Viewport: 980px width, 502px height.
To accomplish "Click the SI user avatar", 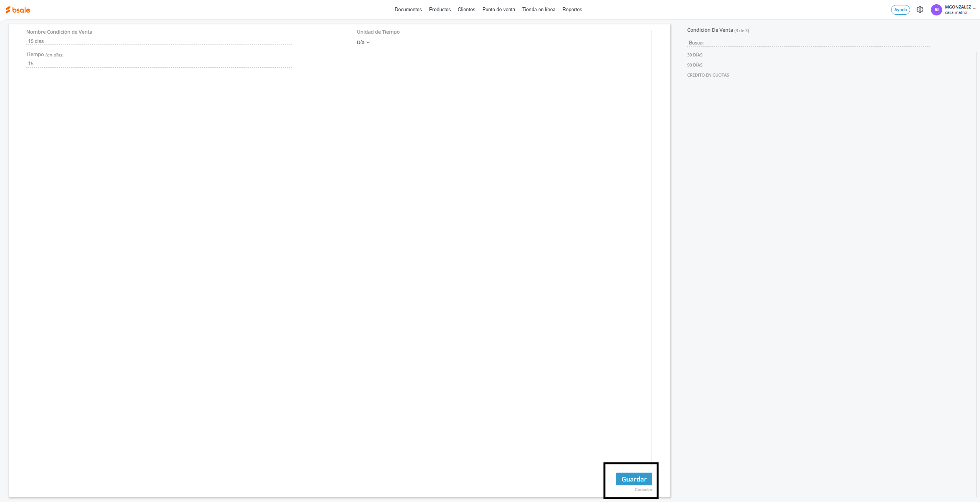I will pyautogui.click(x=936, y=10).
